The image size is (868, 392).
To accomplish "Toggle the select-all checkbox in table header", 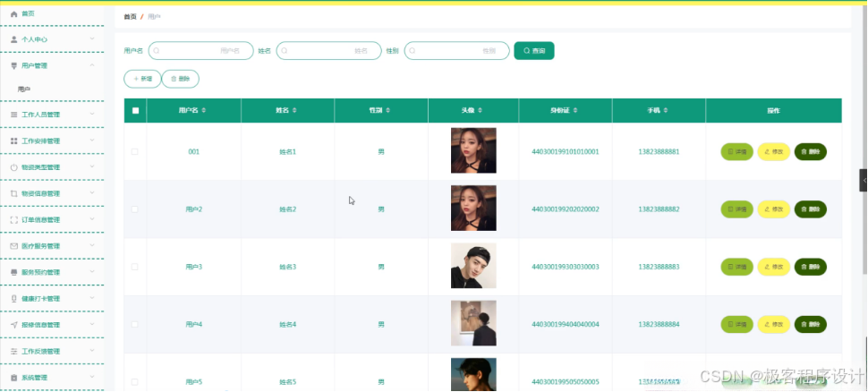I will point(136,111).
